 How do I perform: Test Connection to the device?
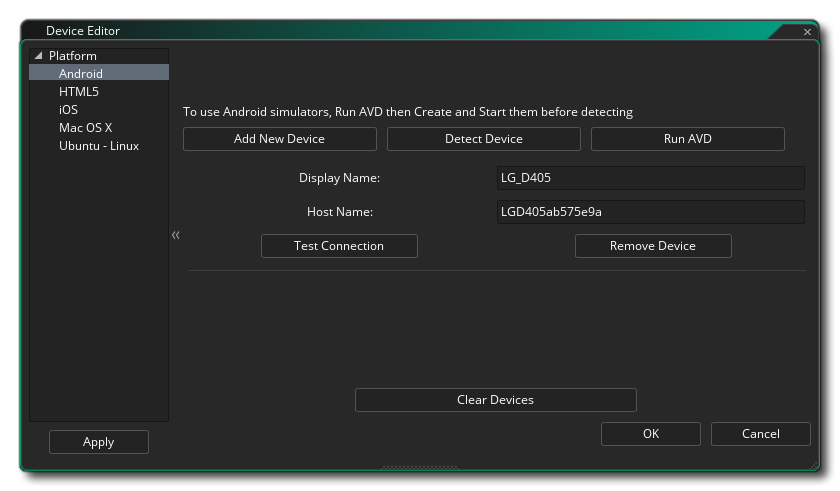click(x=339, y=246)
